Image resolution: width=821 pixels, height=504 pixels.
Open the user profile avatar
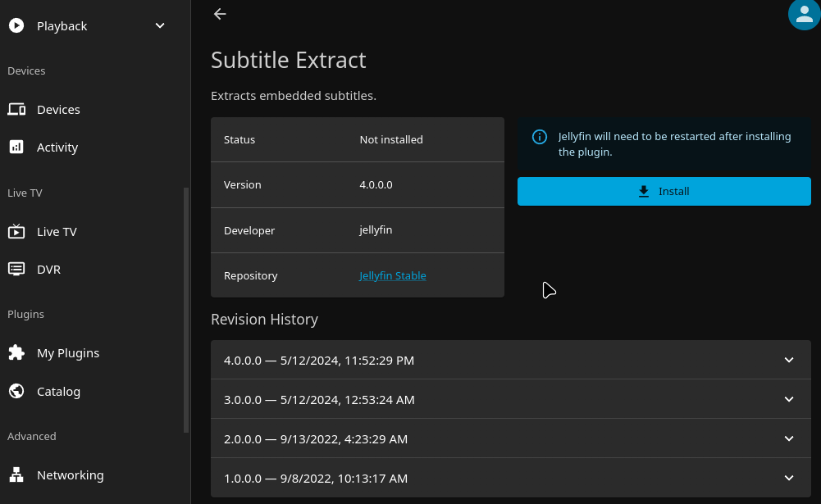point(805,14)
